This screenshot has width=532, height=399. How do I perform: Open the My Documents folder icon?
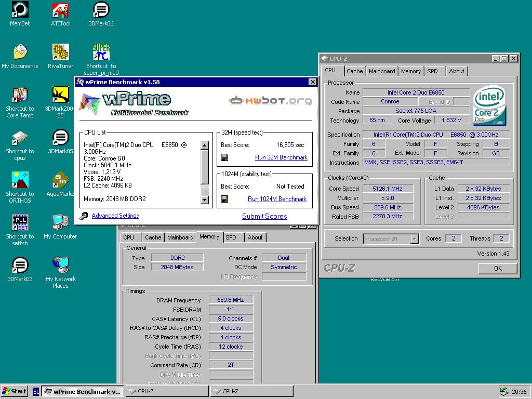20,52
